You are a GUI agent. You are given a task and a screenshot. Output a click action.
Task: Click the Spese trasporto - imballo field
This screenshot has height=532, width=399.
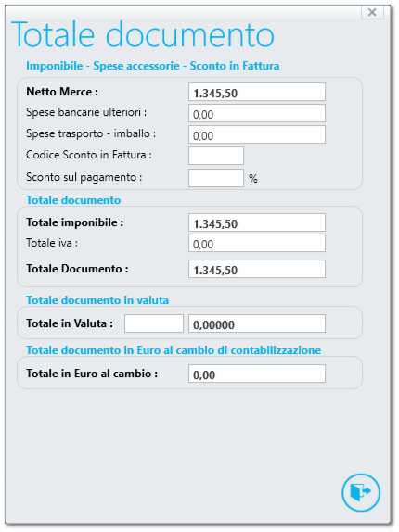pyautogui.click(x=257, y=134)
